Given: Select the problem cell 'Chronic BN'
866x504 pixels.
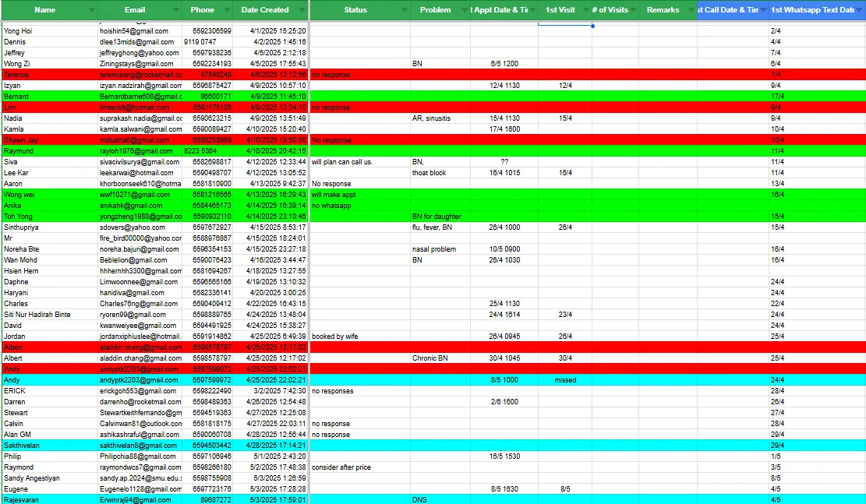Looking at the screenshot, I should [440, 358].
